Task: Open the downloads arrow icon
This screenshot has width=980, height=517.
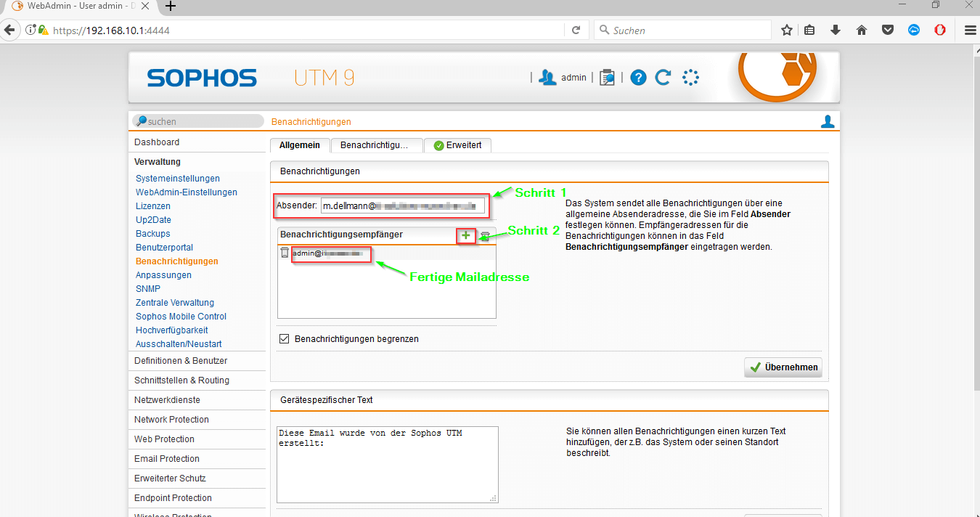Action: tap(836, 30)
